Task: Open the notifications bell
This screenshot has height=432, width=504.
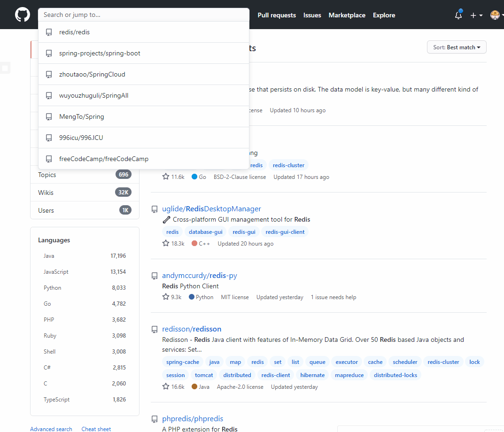Action: (x=458, y=15)
